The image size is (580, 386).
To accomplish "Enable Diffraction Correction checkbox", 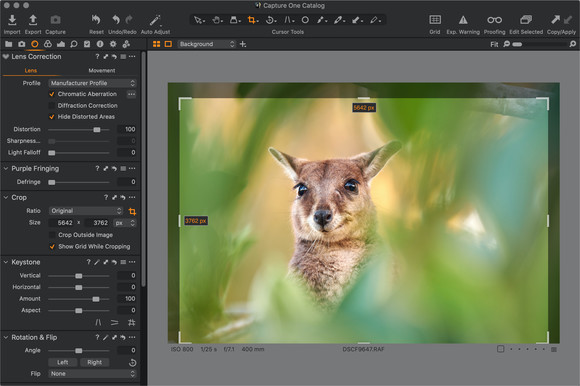I will (x=52, y=105).
